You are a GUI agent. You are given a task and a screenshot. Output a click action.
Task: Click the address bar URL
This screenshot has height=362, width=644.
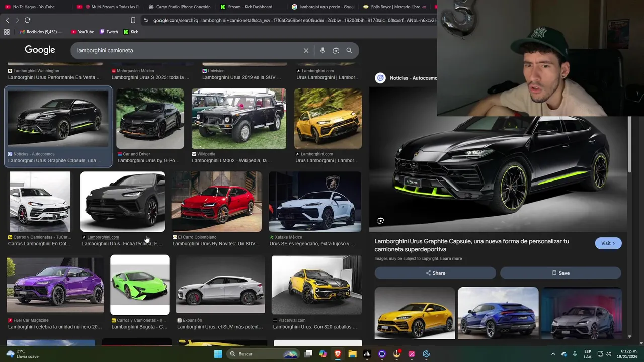point(294,20)
